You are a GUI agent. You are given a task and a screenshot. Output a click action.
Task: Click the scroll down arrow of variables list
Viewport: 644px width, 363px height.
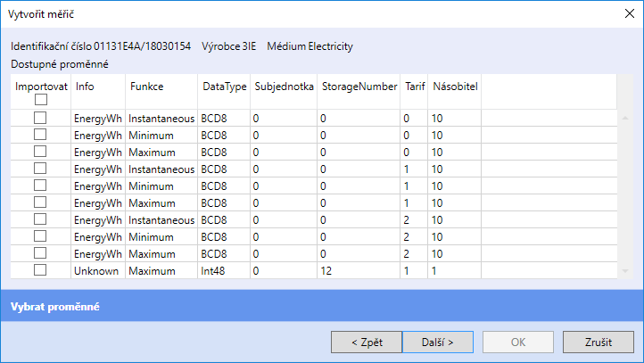tap(625, 271)
